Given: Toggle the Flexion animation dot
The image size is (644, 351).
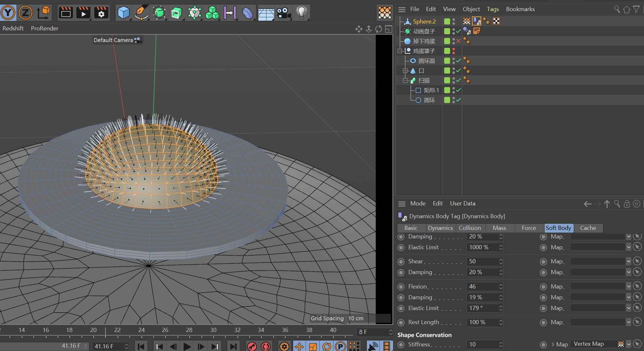Looking at the screenshot, I should click(401, 287).
